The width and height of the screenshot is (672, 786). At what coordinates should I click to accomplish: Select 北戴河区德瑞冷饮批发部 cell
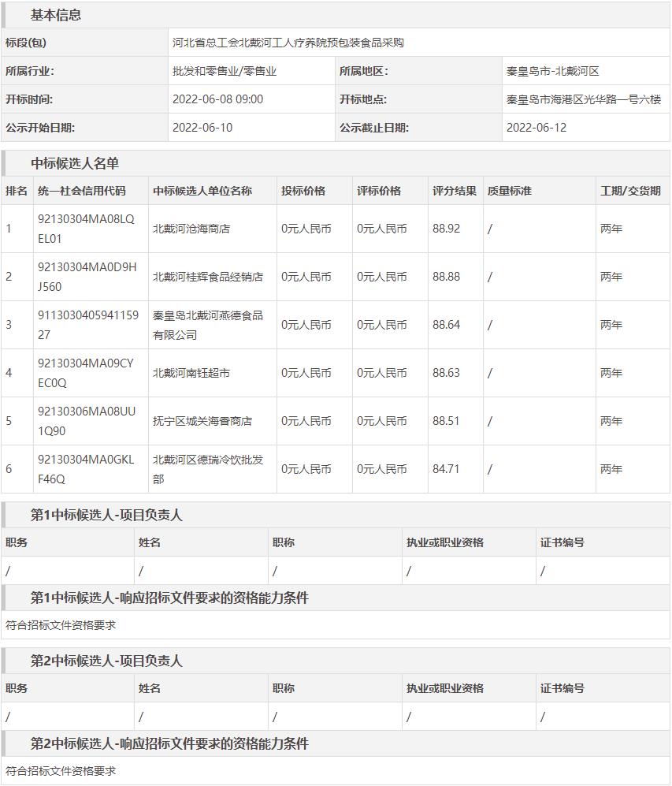207,469
